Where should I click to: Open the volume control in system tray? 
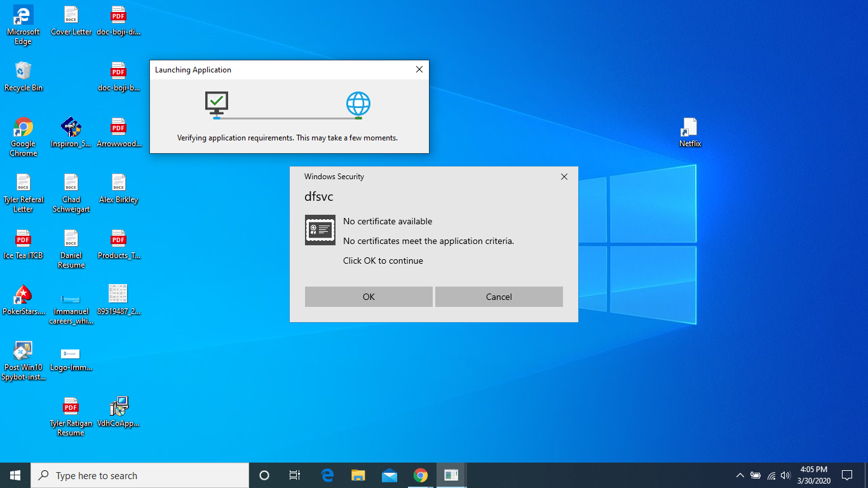coord(785,475)
